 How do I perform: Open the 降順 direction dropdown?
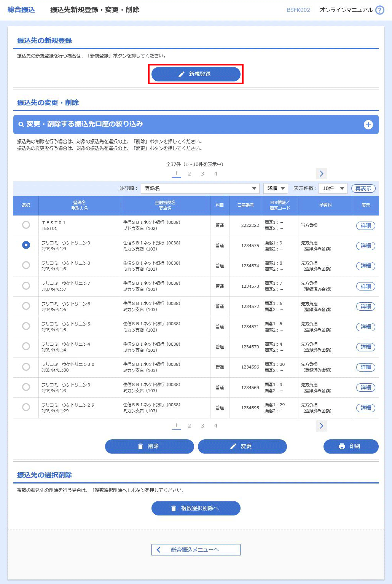coord(276,188)
